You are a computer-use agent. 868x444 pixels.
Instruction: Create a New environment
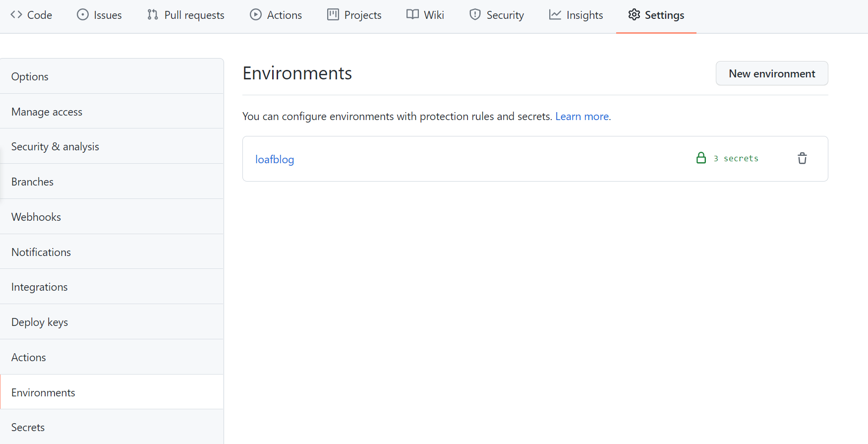(772, 73)
